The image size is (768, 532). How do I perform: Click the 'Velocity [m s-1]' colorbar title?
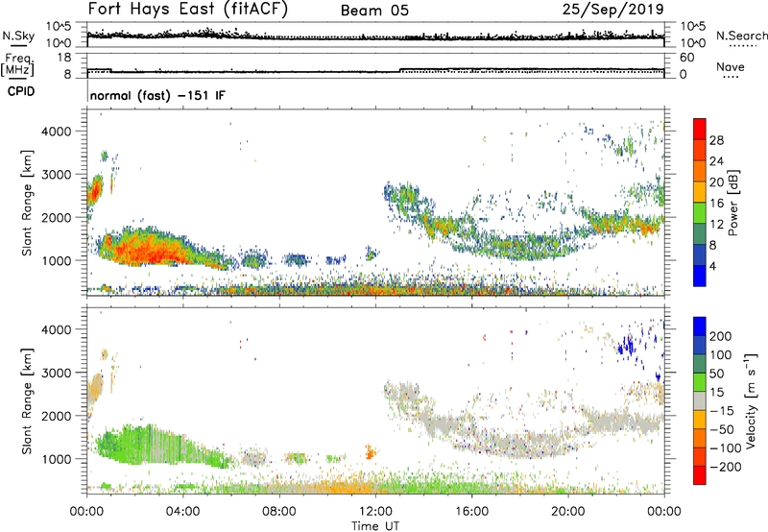pos(752,400)
